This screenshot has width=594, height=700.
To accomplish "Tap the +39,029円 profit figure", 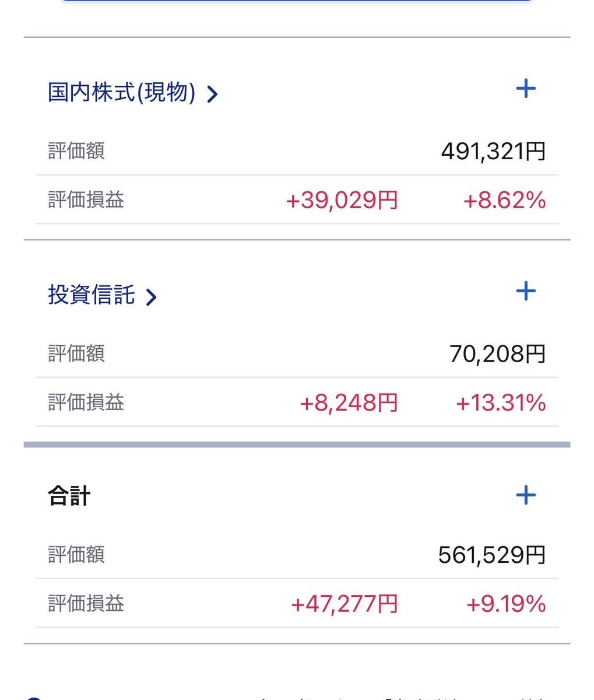I will tap(342, 201).
